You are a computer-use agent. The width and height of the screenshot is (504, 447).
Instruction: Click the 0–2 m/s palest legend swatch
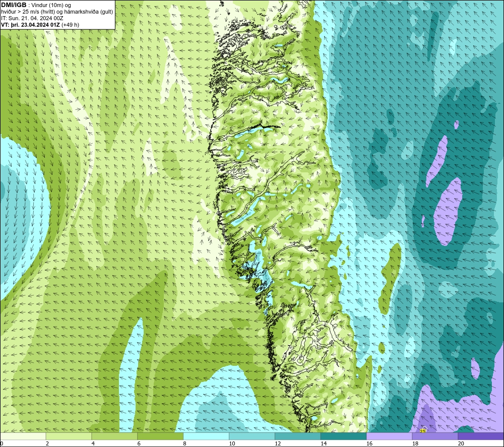[x=23, y=436]
